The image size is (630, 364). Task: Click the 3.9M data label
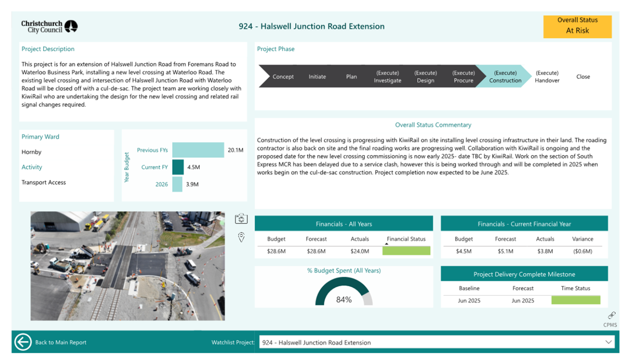pos(192,184)
